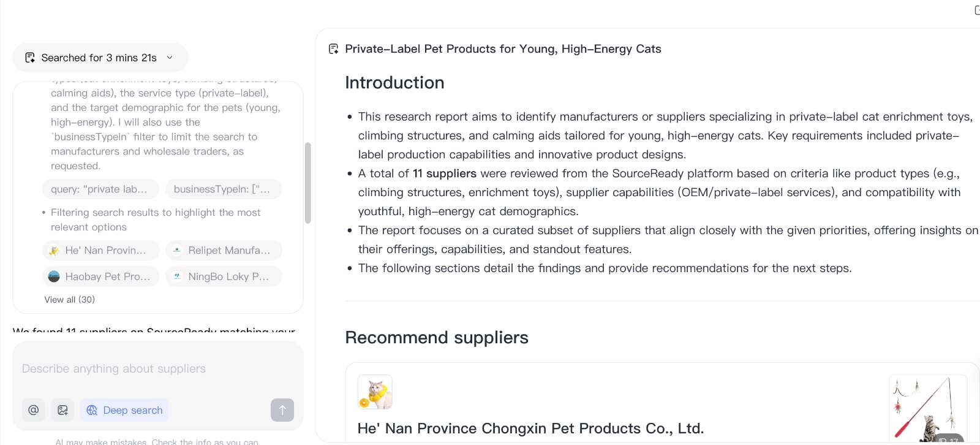Open He' Nan Provin… supplier chip
This screenshot has width=980, height=445.
click(x=100, y=250)
